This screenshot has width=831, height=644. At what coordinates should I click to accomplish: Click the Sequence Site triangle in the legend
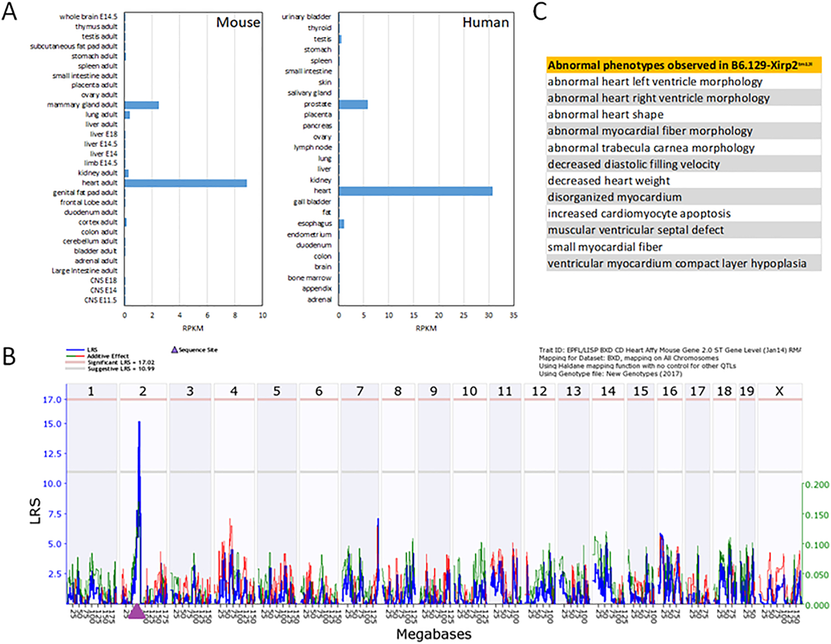click(175, 350)
